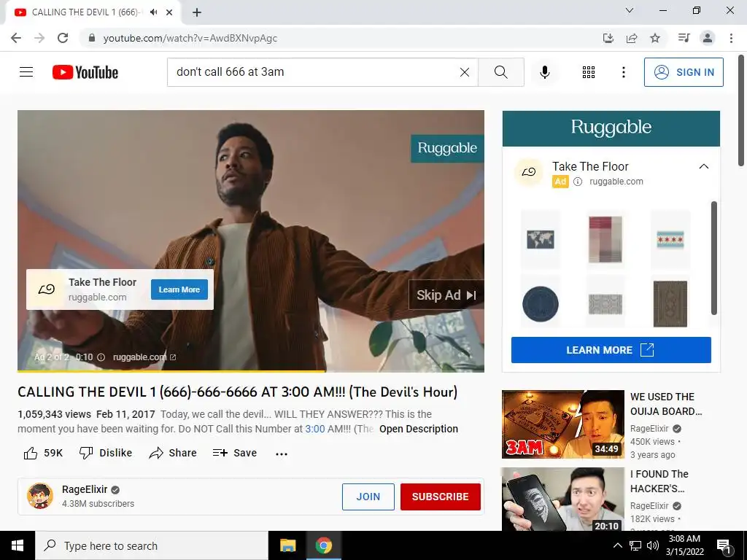The image size is (747, 560).
Task: Click the Ruggable banner in the sidebar ad
Action: 611,128
